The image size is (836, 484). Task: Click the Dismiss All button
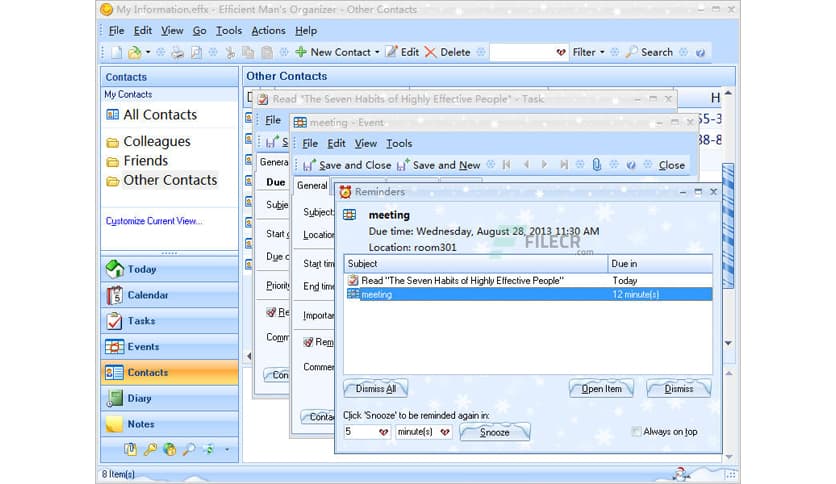pyautogui.click(x=376, y=388)
